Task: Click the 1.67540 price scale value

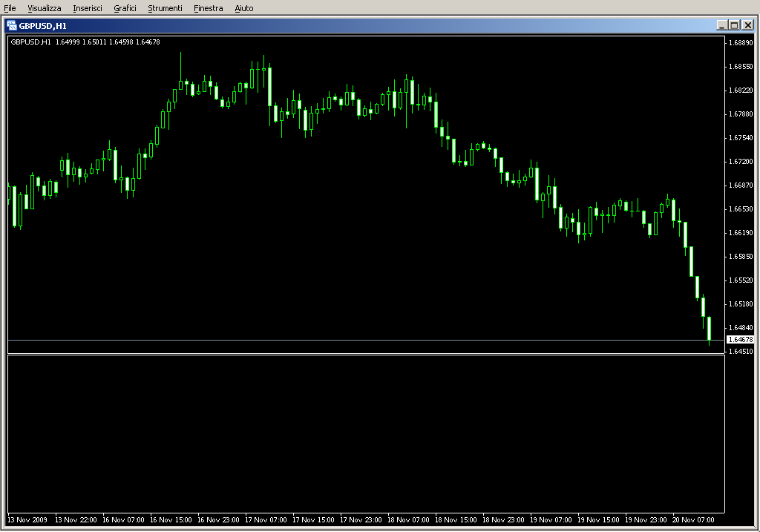Action: point(741,137)
